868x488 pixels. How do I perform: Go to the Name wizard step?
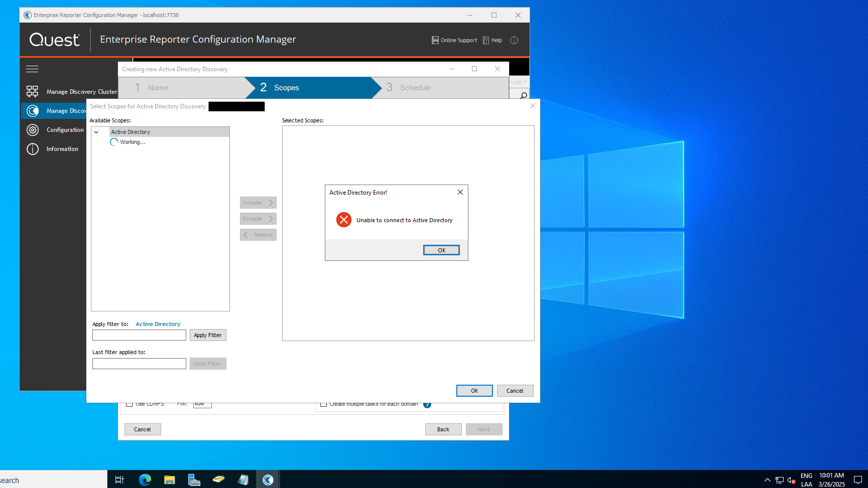pyautogui.click(x=158, y=88)
